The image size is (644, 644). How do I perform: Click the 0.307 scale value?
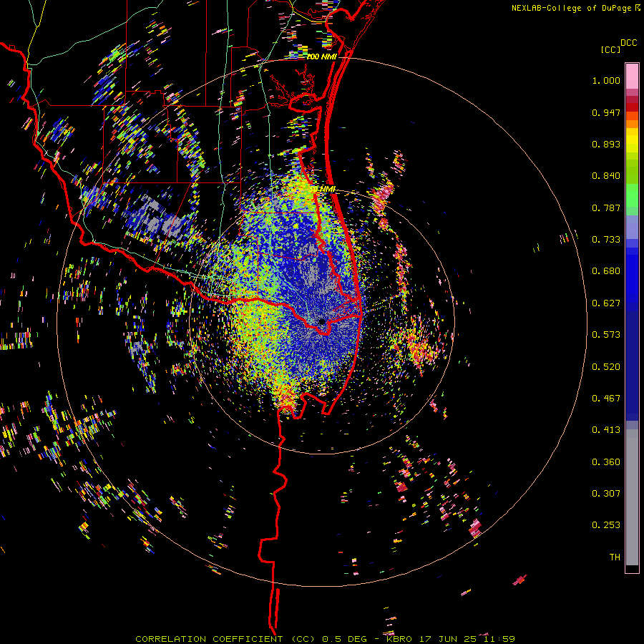coord(606,494)
